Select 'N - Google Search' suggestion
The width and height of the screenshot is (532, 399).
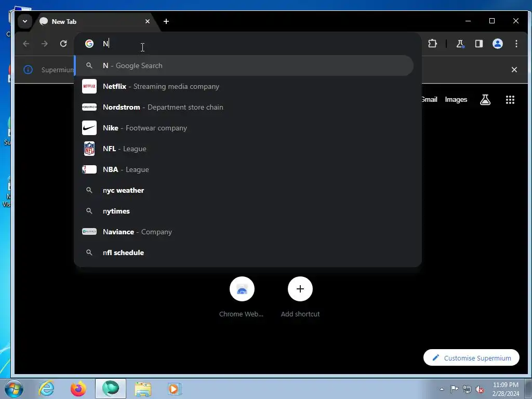[244, 65]
